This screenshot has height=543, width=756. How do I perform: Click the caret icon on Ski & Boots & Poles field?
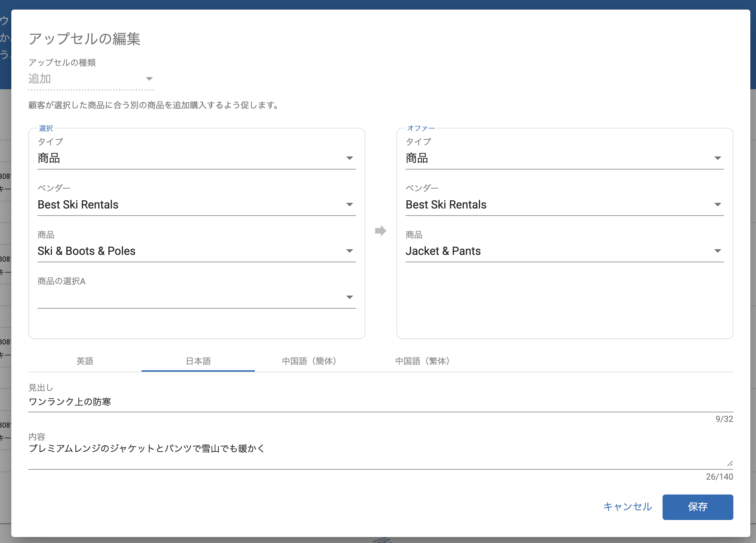350,251
